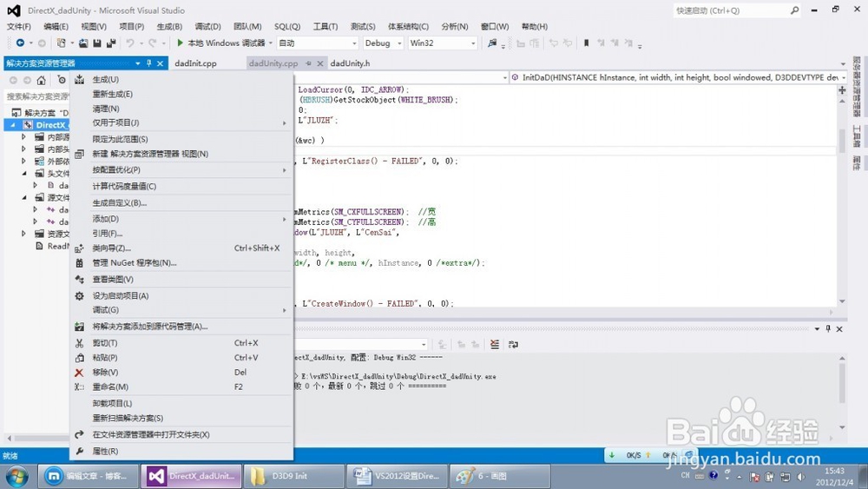Click the quick launch search magnifier icon
868x489 pixels.
pyautogui.click(x=794, y=10)
